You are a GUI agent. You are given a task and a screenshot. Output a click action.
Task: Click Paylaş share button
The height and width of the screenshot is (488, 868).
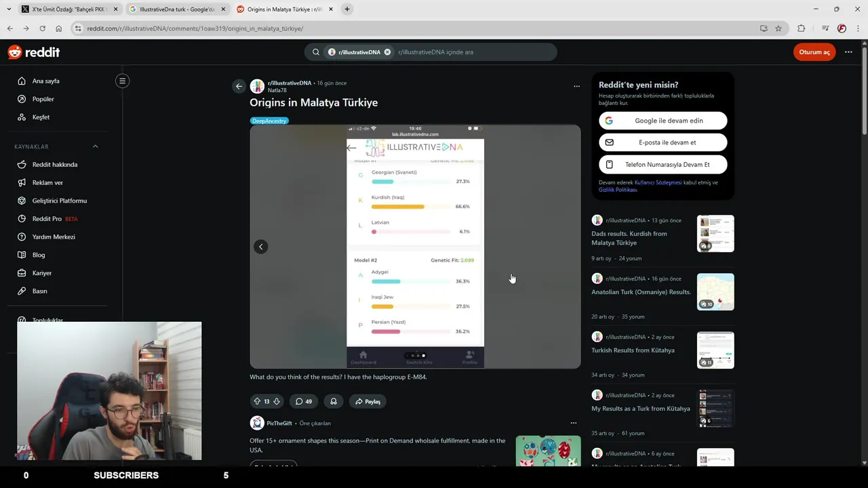[368, 401]
